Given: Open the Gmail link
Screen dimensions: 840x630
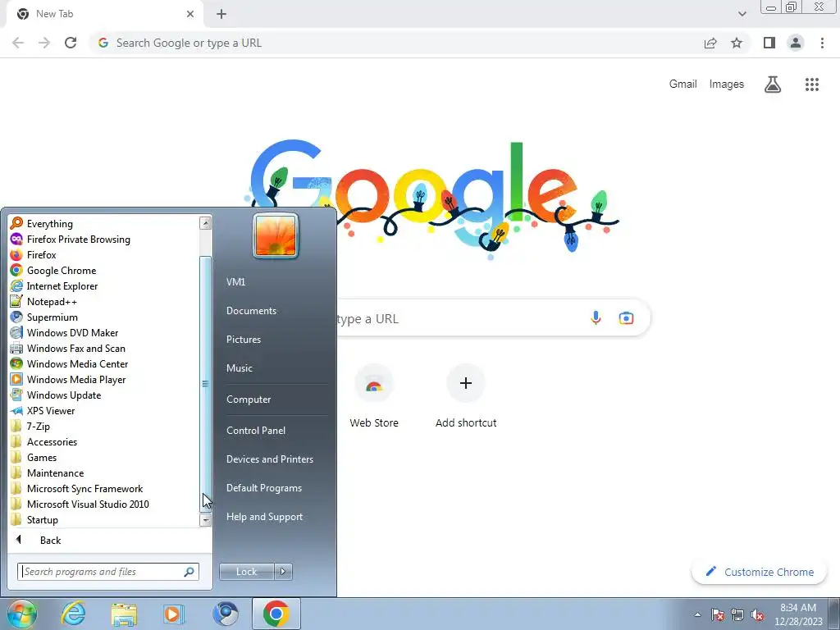Looking at the screenshot, I should click(683, 84).
